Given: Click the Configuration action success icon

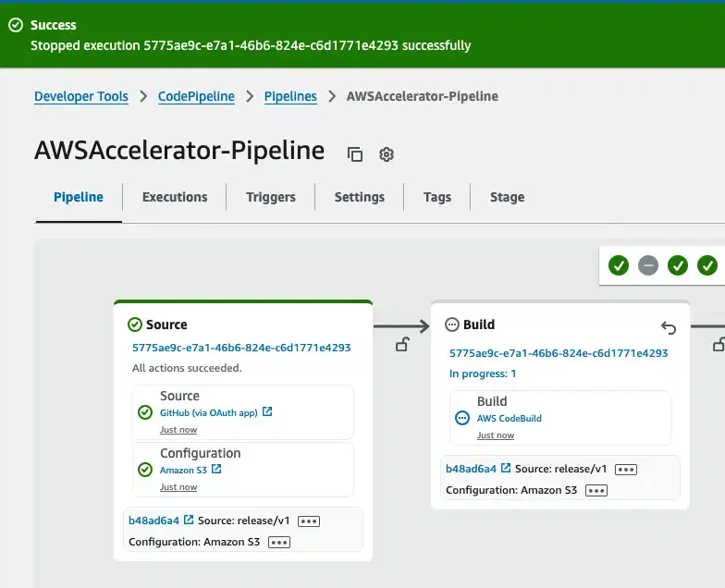Looking at the screenshot, I should 145,470.
